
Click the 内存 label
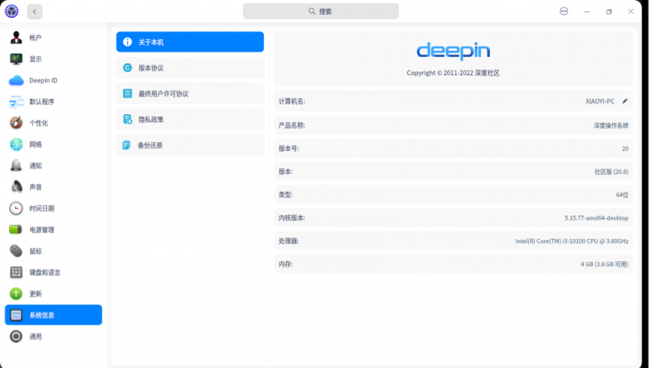(285, 264)
